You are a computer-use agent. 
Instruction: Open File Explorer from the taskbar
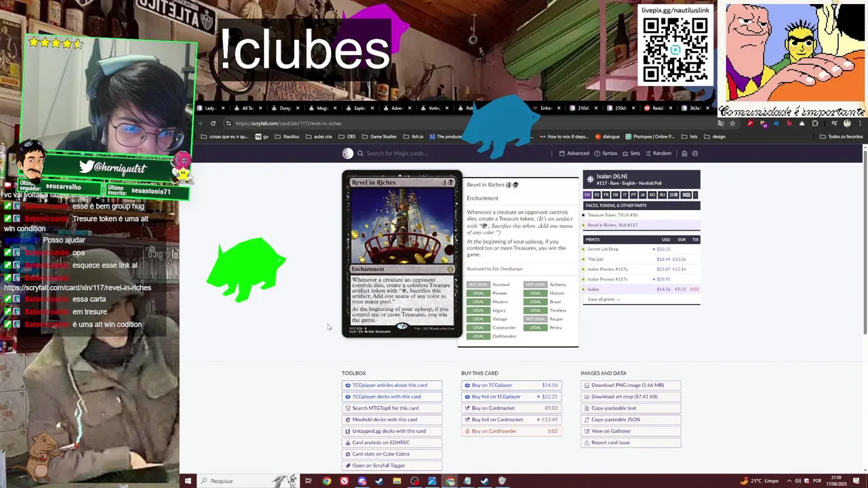tap(397, 481)
